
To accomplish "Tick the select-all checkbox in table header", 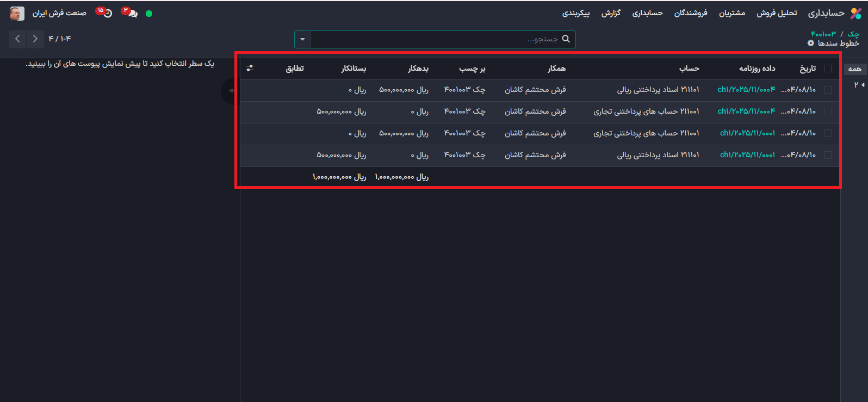I will point(827,69).
